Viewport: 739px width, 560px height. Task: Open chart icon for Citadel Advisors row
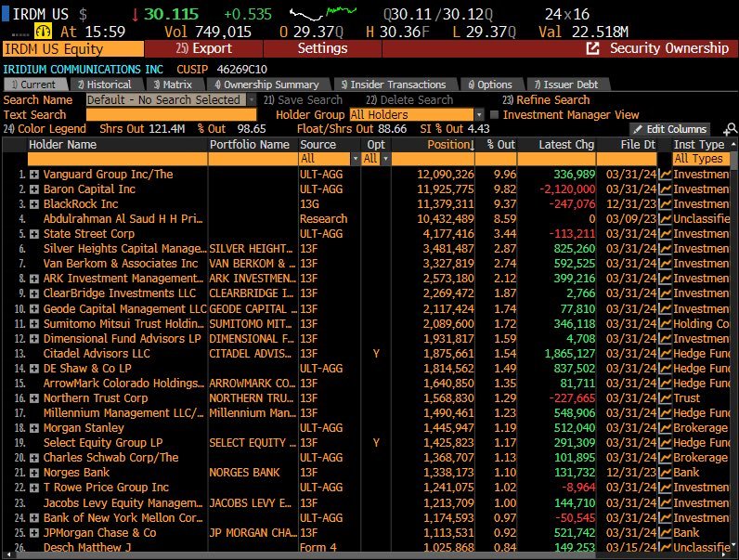(665, 354)
